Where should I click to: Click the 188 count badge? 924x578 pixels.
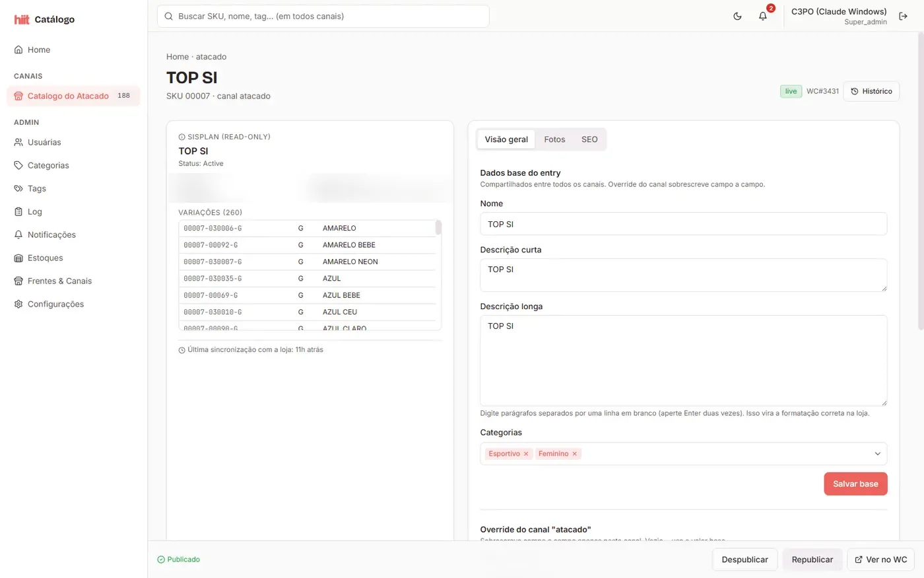pos(124,96)
